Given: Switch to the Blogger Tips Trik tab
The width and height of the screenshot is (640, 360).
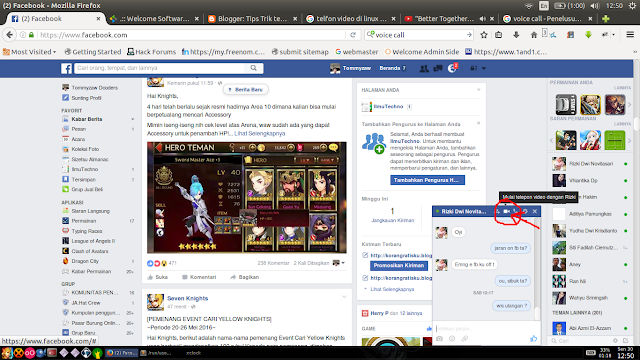Looking at the screenshot, I should tap(253, 19).
